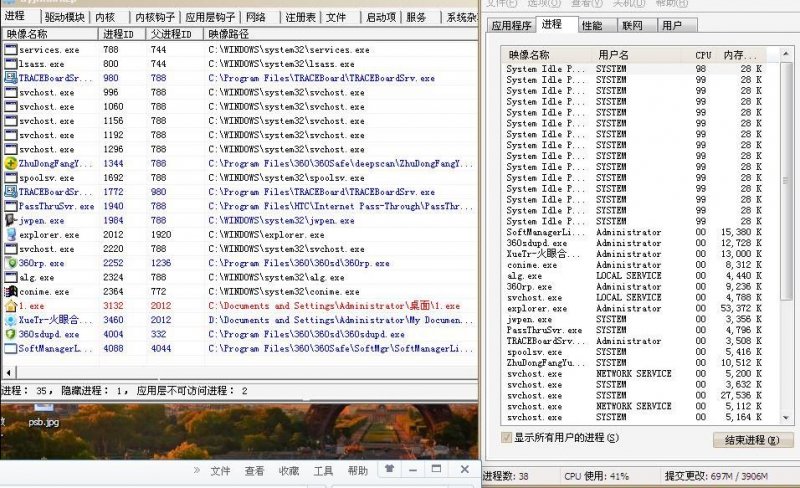Click the Task Manager vertical scrollbar thumb

tap(786, 181)
